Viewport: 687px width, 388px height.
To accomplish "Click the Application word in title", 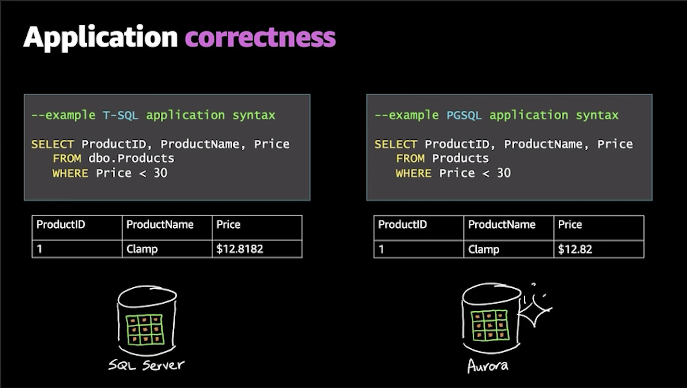I will [101, 39].
